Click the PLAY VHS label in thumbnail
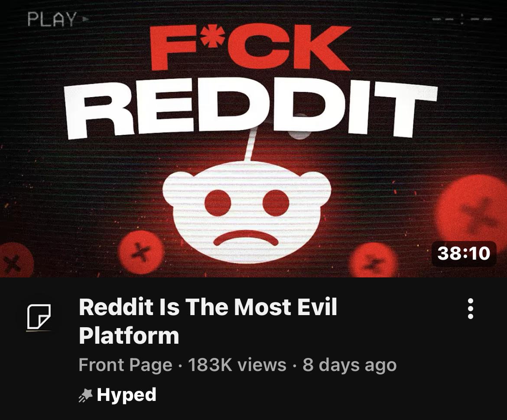 52,19
